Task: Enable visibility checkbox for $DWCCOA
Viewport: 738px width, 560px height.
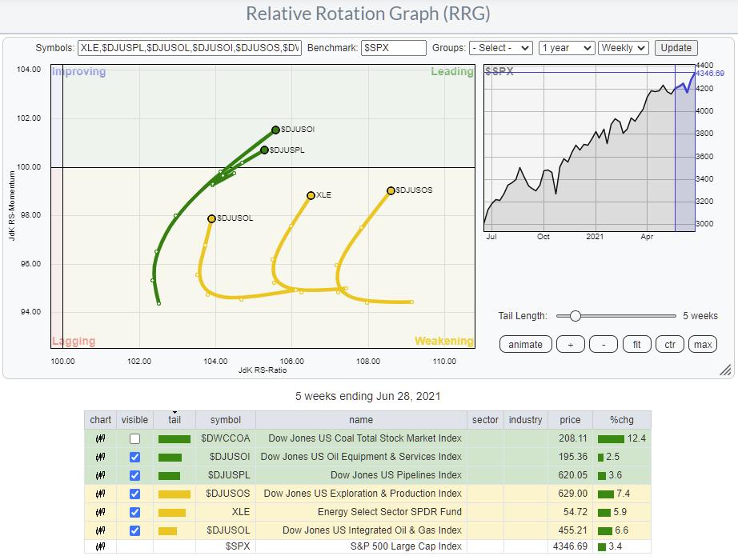Action: pyautogui.click(x=134, y=438)
